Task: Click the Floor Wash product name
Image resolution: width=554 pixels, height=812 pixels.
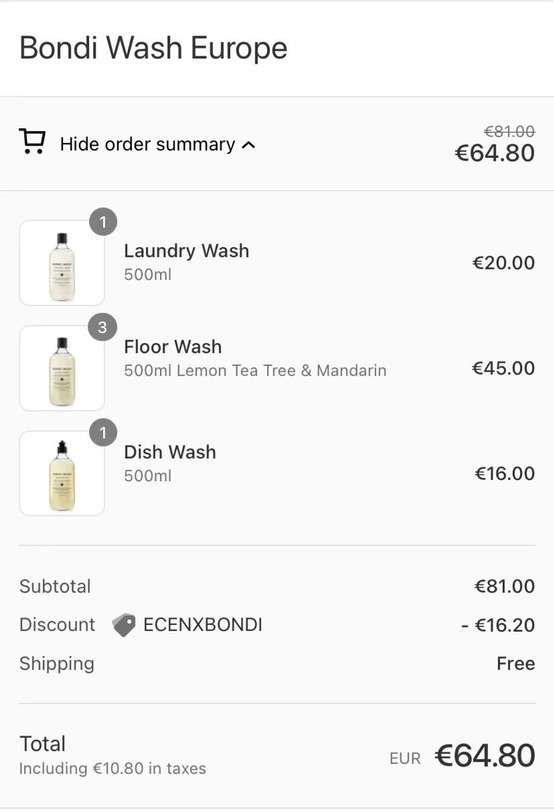Action: point(173,346)
